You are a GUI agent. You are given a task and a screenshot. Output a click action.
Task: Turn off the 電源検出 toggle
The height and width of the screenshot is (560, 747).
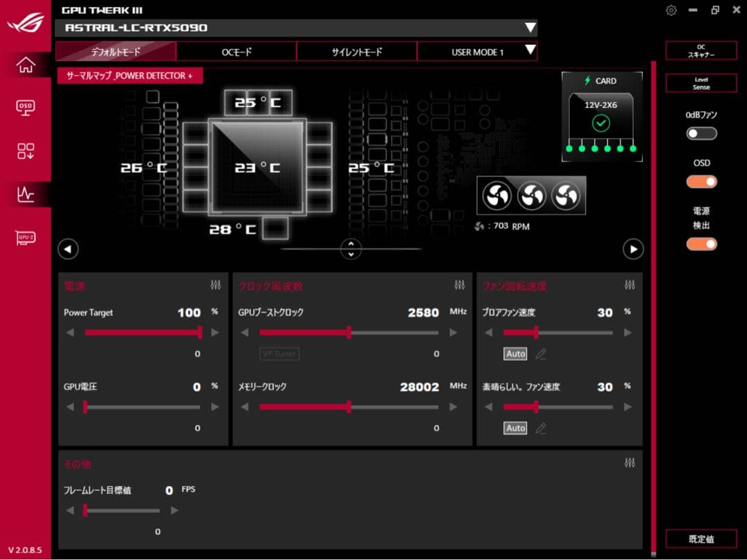[701, 244]
